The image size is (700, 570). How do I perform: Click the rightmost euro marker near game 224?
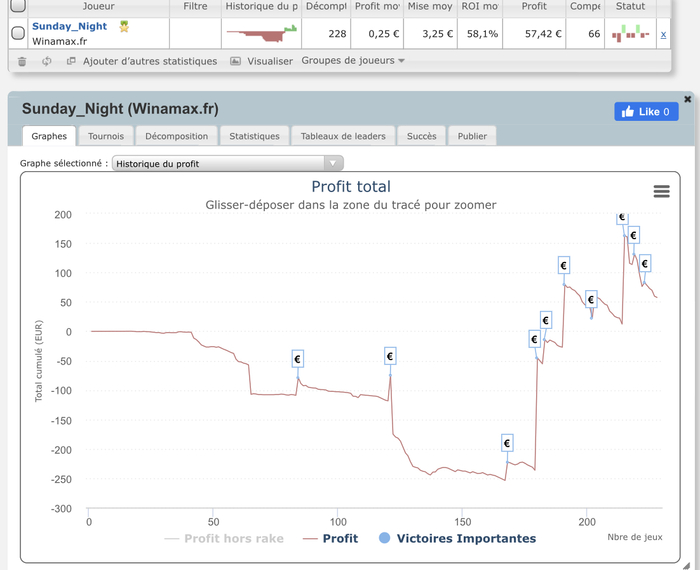point(645,263)
